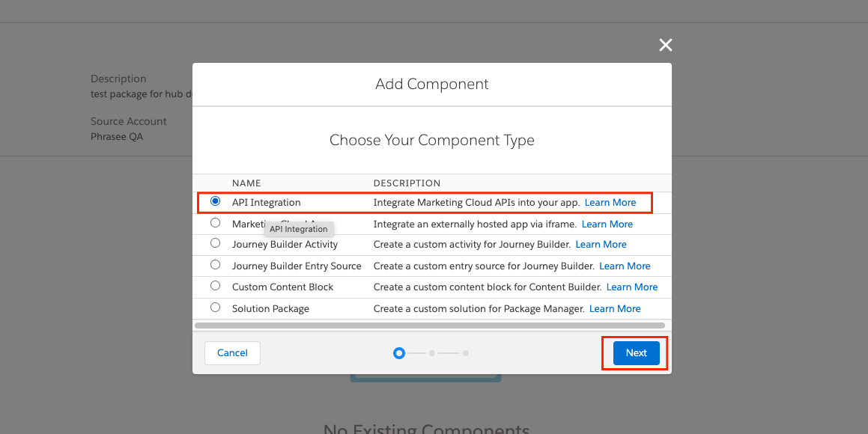Open Learn More for custom entry source

[625, 266]
